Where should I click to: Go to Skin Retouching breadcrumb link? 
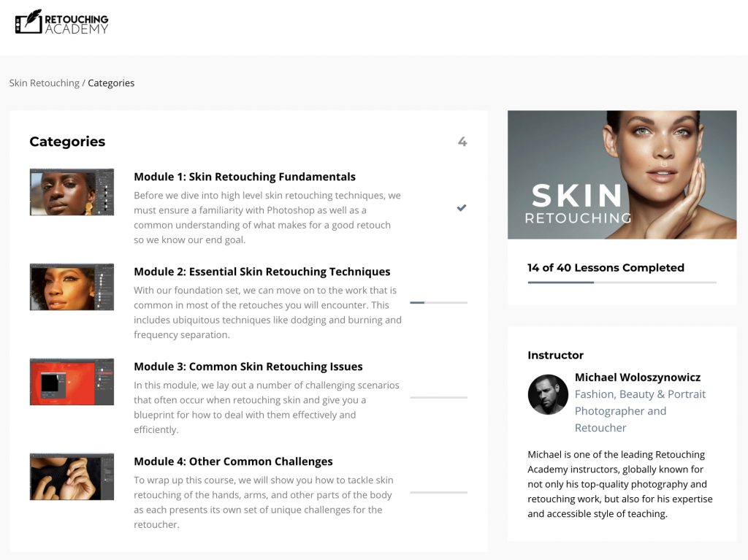click(x=44, y=83)
